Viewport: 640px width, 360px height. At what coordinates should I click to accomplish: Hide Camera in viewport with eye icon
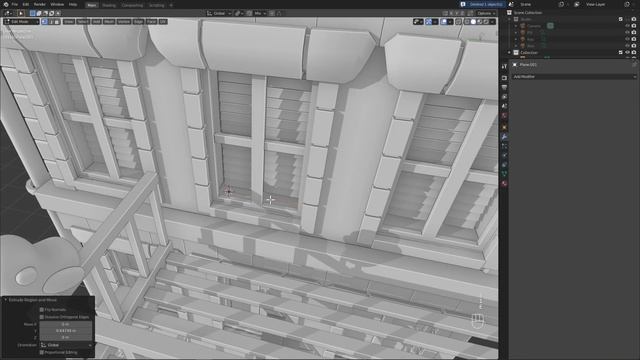[x=627, y=26]
